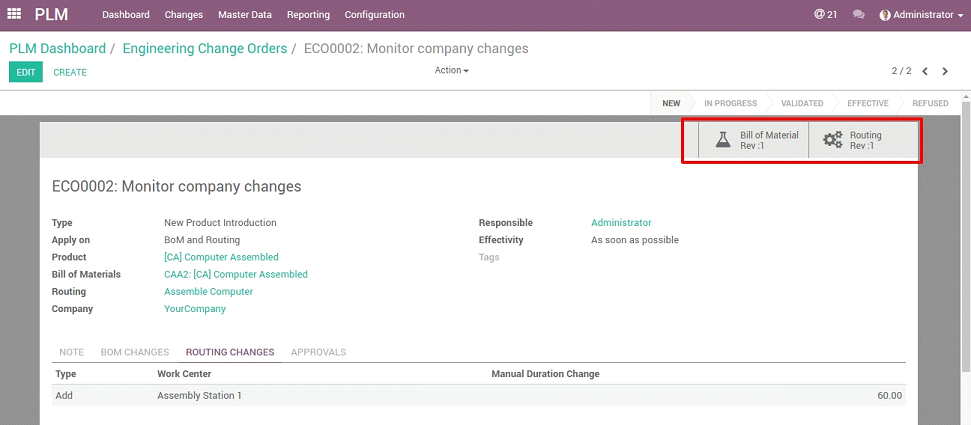Open the Assemble Computer routing link
This screenshot has height=425, width=971.
pos(208,292)
